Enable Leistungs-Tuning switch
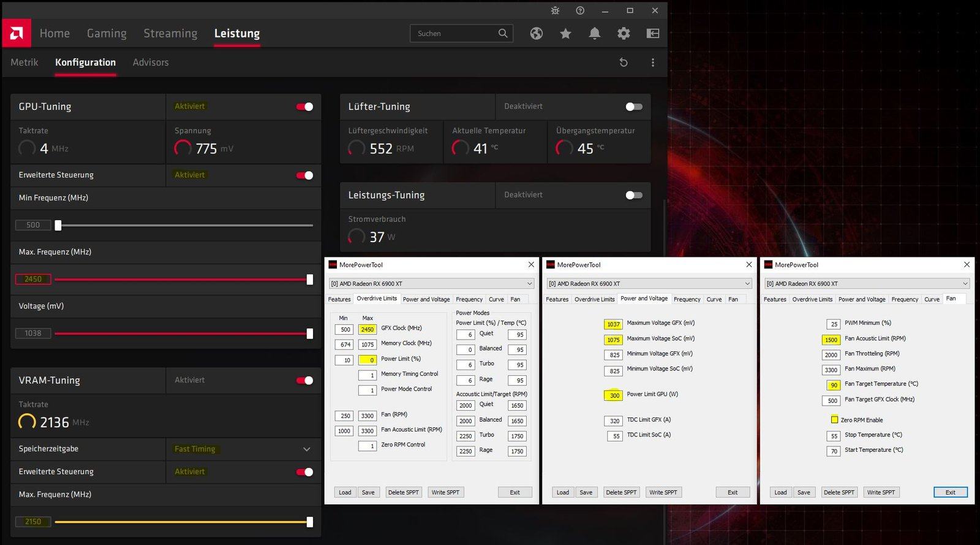 634,195
